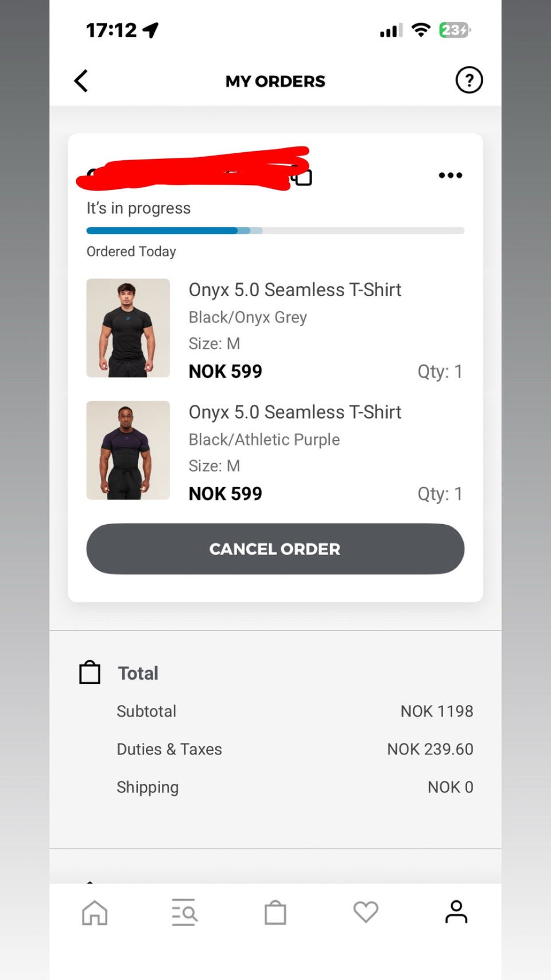Tap the battery indicator in status bar
The width and height of the screenshot is (551, 980).
[x=455, y=30]
